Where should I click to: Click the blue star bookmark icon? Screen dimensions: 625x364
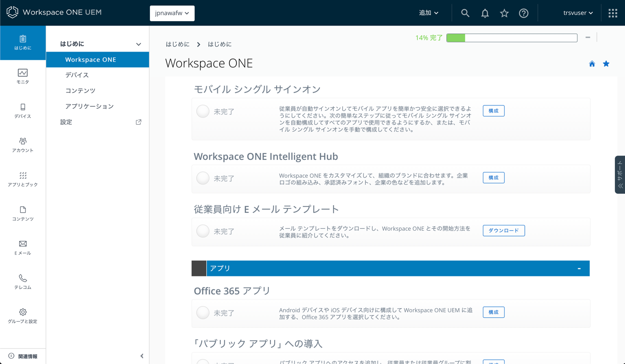606,64
